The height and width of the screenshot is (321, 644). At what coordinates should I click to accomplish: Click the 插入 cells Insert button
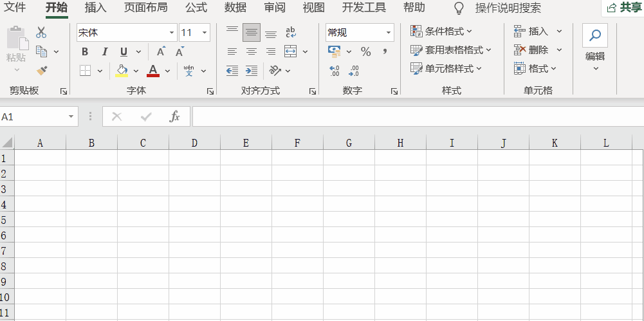click(531, 31)
